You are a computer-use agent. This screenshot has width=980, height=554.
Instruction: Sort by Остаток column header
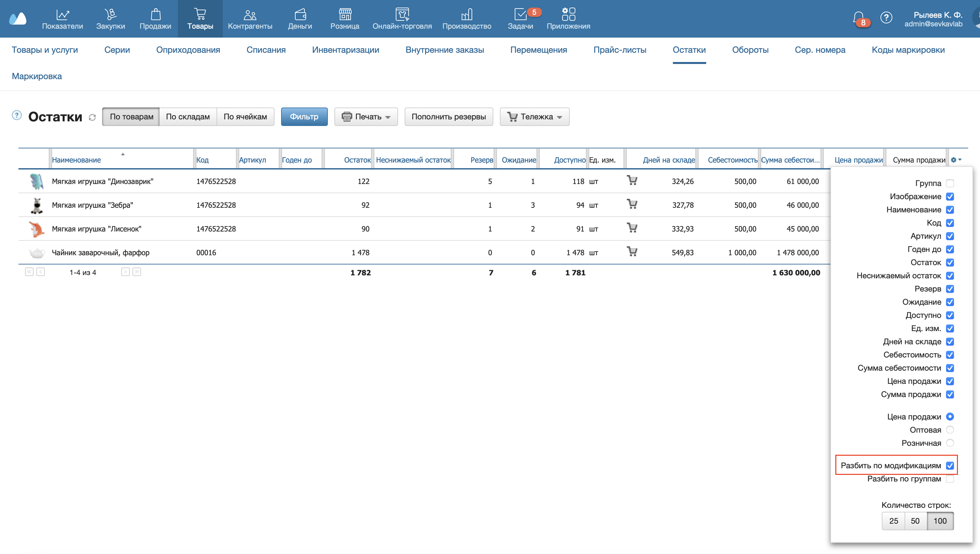(x=357, y=160)
